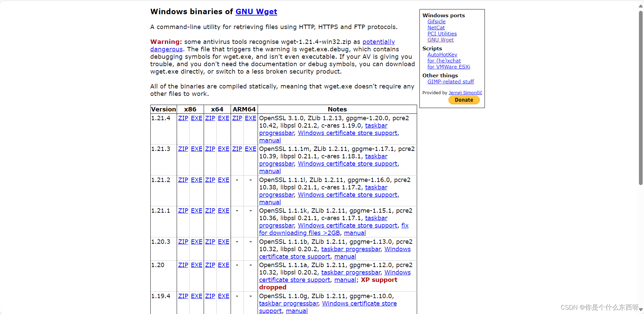Click the 'dangerous' link in warning text
This screenshot has width=644, height=314.
coord(167,49)
